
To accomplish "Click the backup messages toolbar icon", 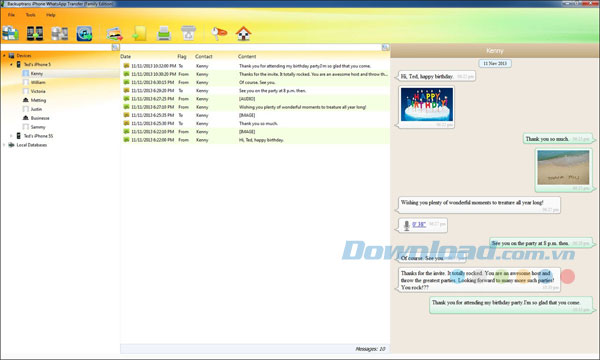I will coord(10,33).
